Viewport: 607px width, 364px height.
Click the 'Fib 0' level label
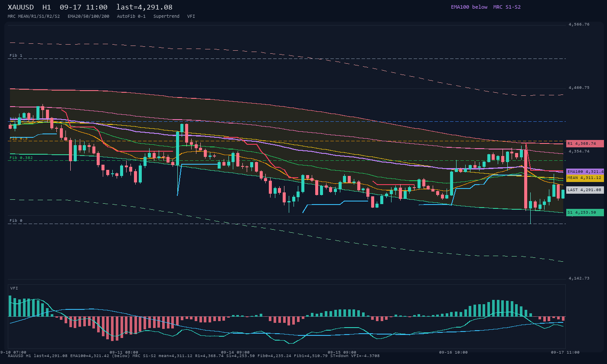pyautogui.click(x=16, y=221)
